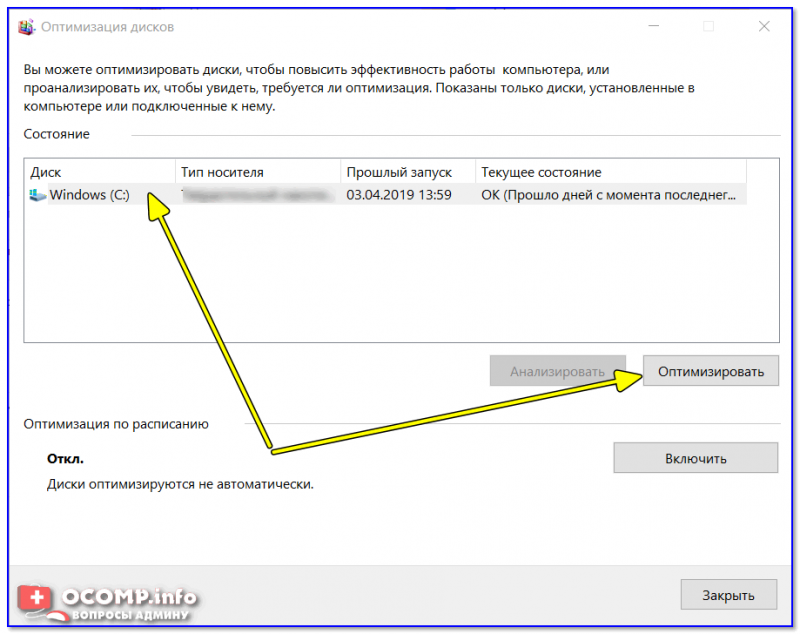Click the 03.04.2019 13:59 last run cell
This screenshot has height=634, width=800.
(x=399, y=195)
